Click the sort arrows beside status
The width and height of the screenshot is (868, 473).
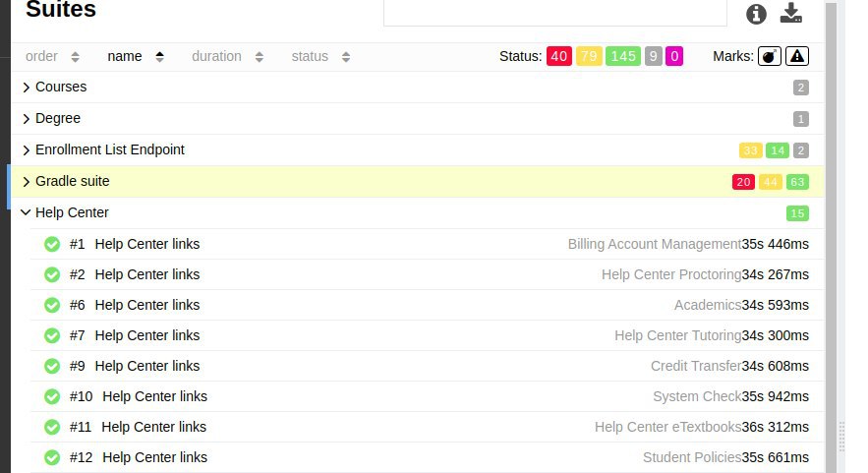346,56
